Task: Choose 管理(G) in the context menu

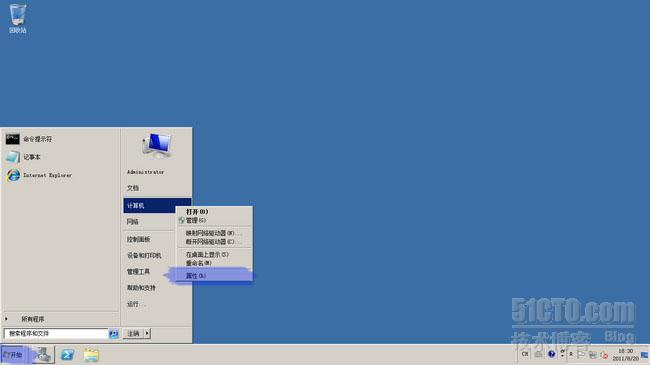Action: [x=214, y=220]
